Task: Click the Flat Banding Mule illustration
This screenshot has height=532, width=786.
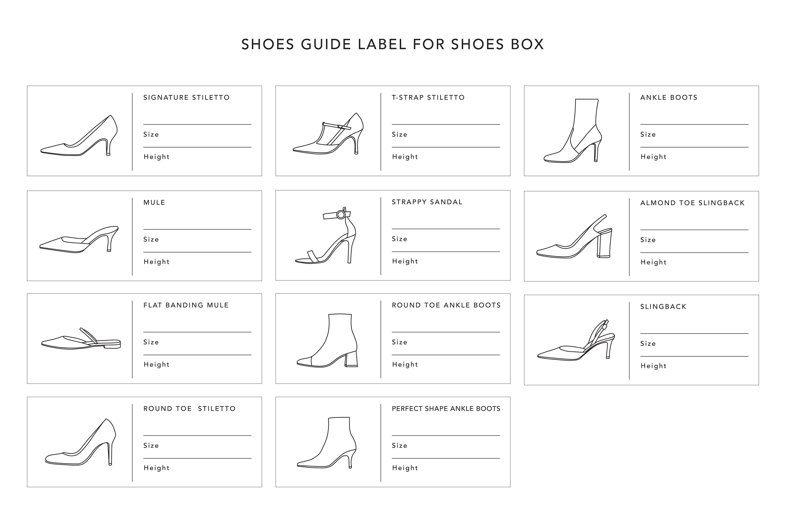Action: pyautogui.click(x=81, y=339)
